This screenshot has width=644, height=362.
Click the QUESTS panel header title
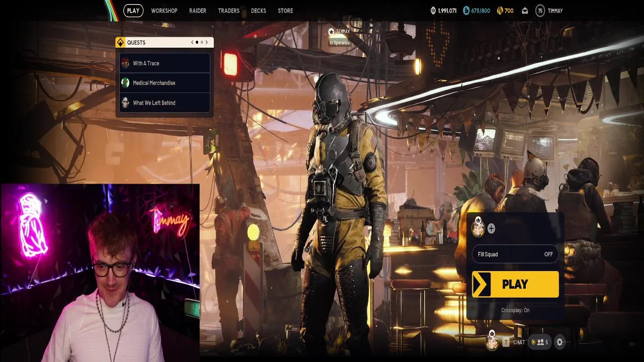[136, 43]
